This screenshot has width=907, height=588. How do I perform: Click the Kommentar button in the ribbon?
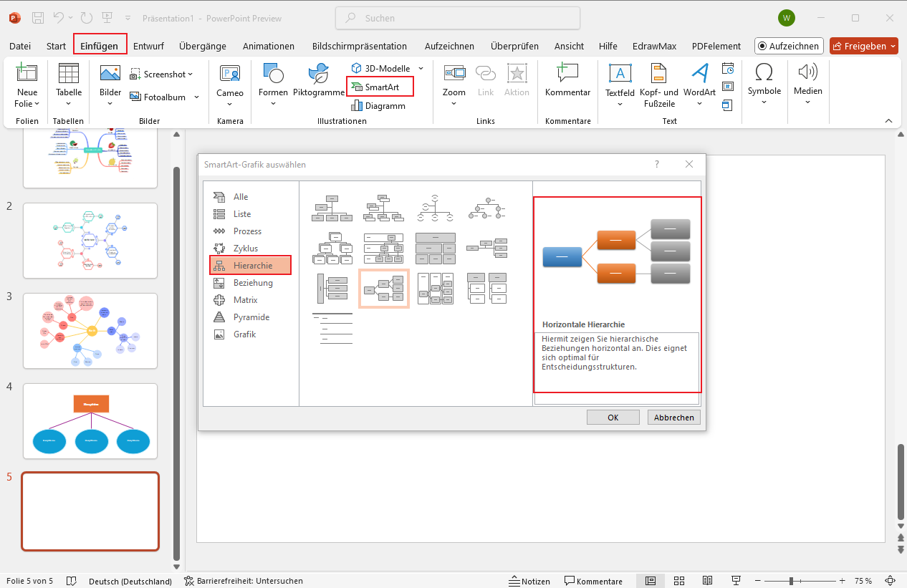(567, 81)
